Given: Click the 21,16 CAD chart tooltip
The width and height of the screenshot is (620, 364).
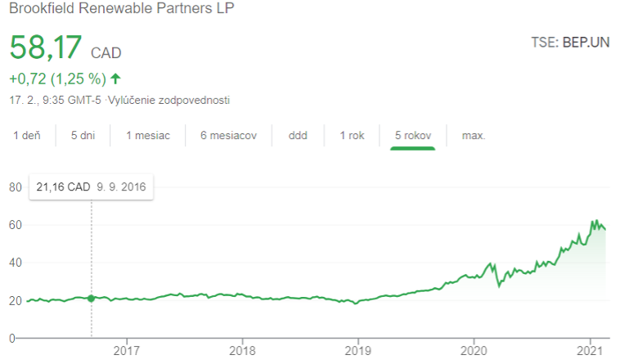Looking at the screenshot, I should coord(91,186).
